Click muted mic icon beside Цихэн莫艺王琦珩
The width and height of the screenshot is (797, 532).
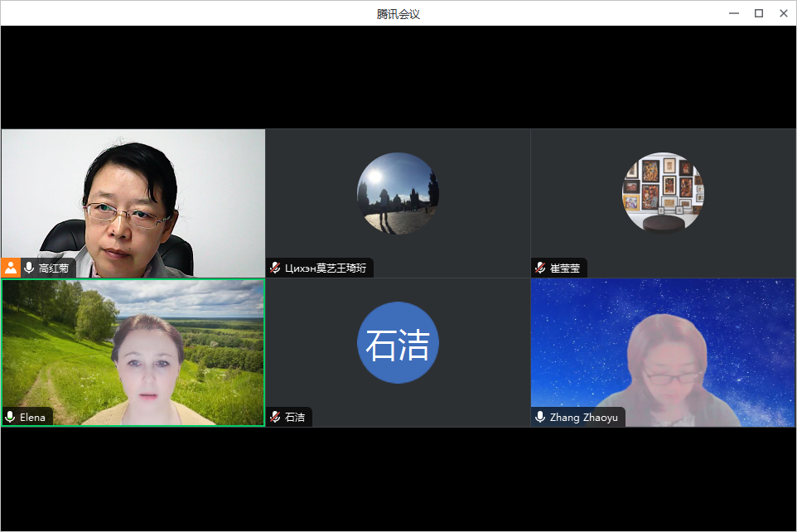[x=275, y=268]
